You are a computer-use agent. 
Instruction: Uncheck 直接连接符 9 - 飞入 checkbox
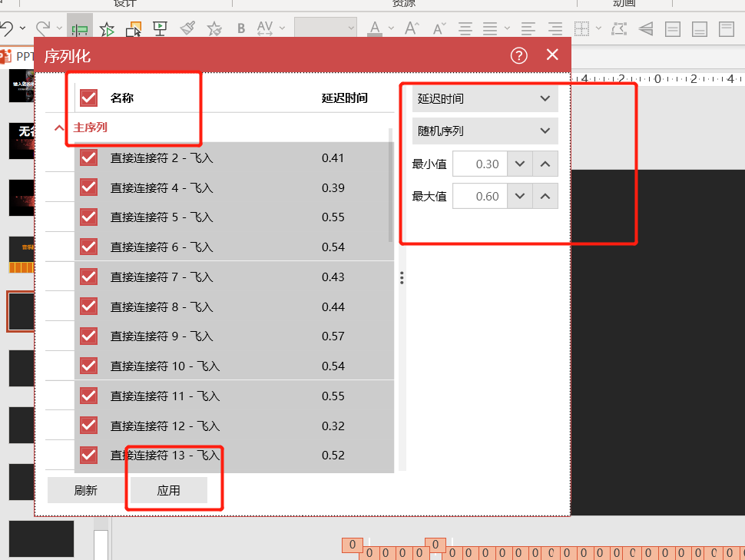point(89,336)
